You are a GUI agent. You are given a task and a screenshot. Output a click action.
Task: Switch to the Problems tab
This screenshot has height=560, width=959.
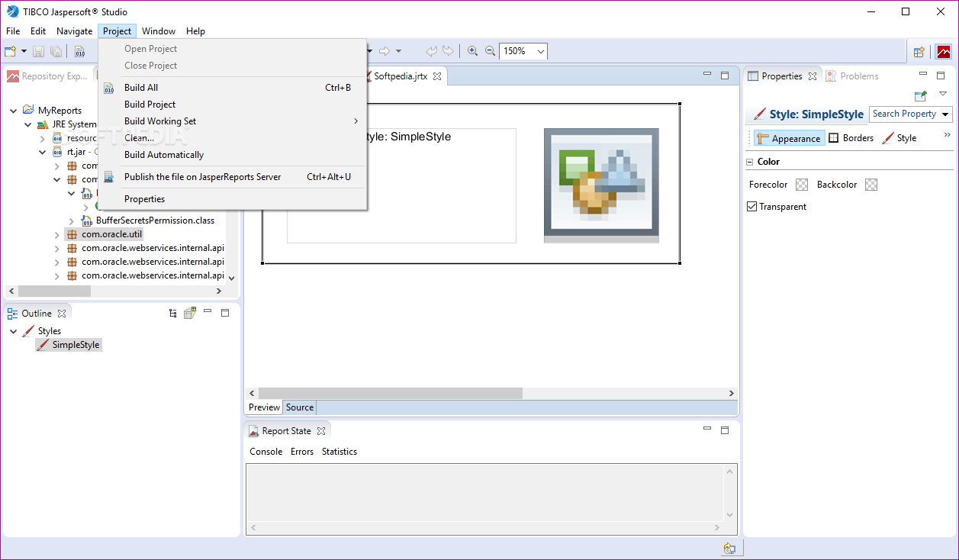(x=851, y=76)
